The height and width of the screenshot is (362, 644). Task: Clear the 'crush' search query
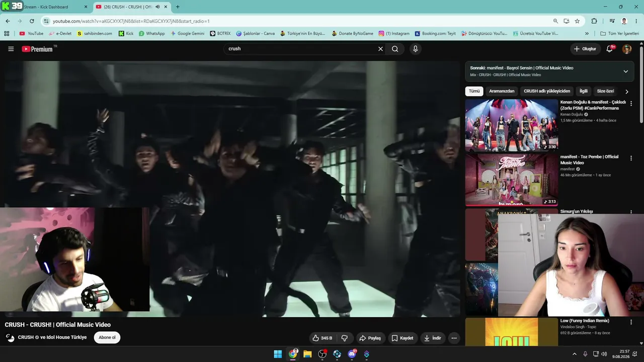380,49
